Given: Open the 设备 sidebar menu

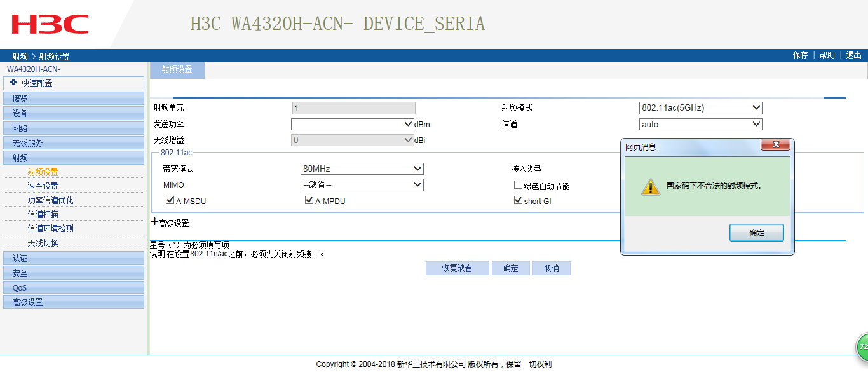Looking at the screenshot, I should tap(74, 113).
